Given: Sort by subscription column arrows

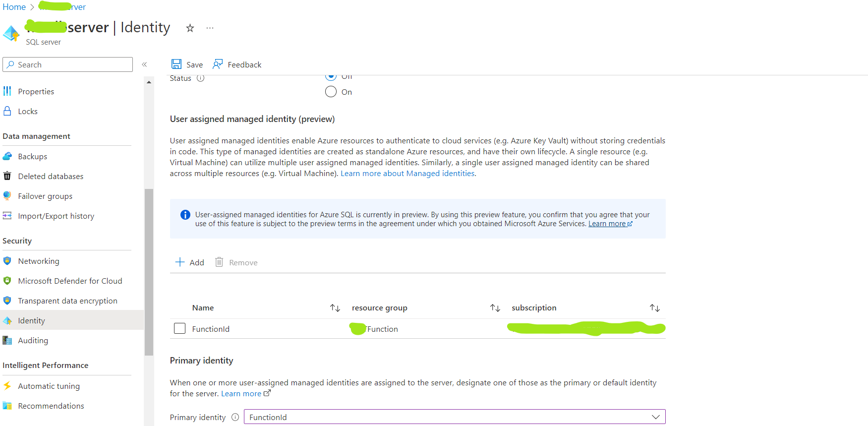Looking at the screenshot, I should coord(655,308).
